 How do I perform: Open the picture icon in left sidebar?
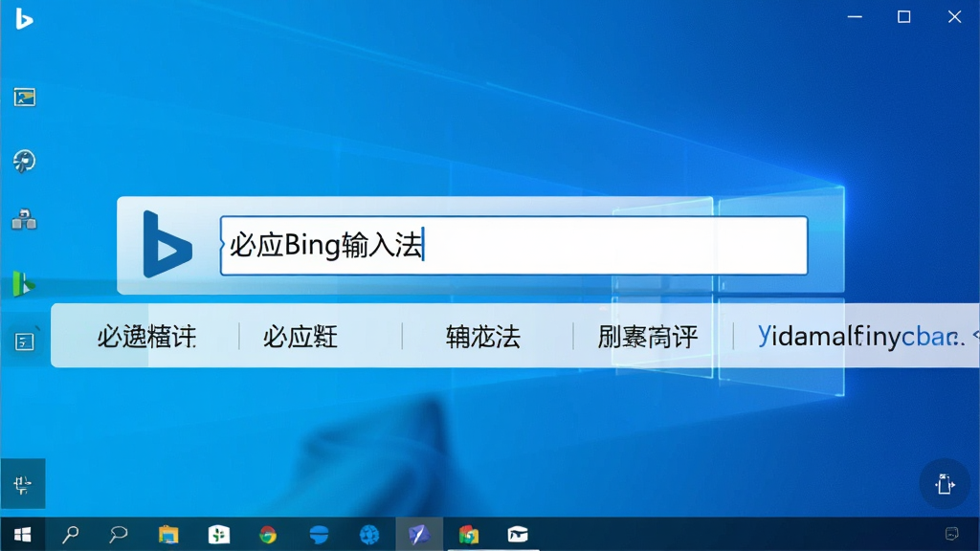(x=24, y=97)
